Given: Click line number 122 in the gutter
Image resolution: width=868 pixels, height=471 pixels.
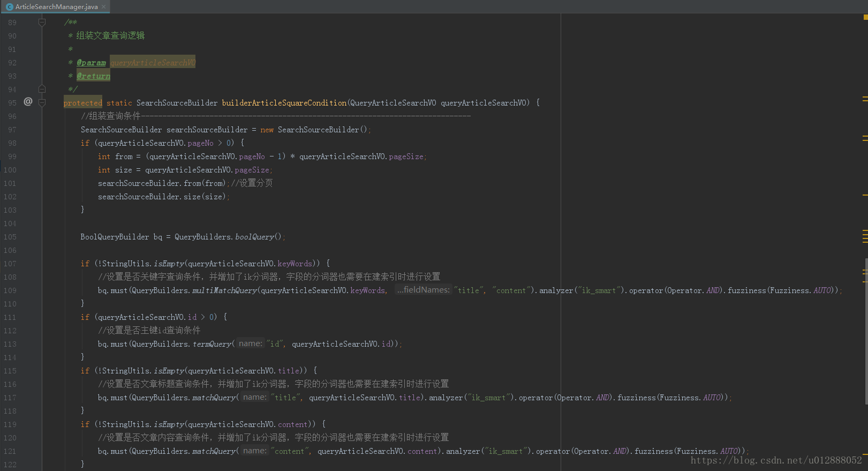Looking at the screenshot, I should click(10, 465).
